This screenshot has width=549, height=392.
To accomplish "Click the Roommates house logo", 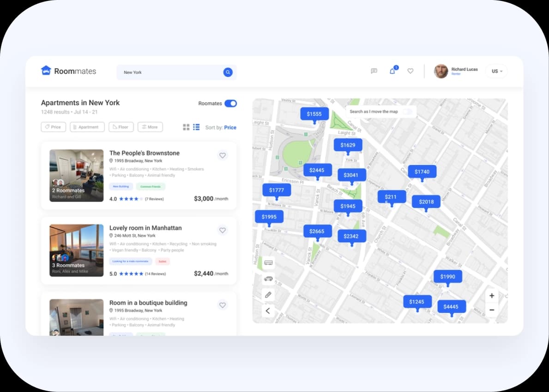I will (46, 70).
